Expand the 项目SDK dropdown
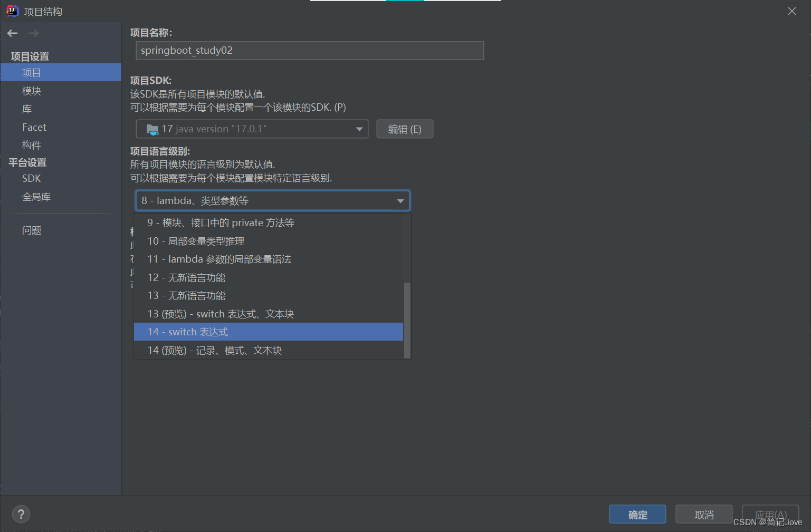The height and width of the screenshot is (532, 811). pos(359,129)
